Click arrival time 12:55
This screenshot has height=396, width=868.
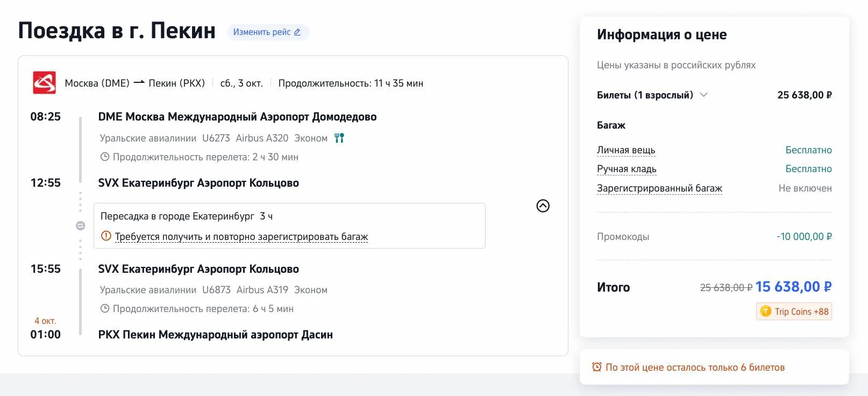pyautogui.click(x=46, y=183)
